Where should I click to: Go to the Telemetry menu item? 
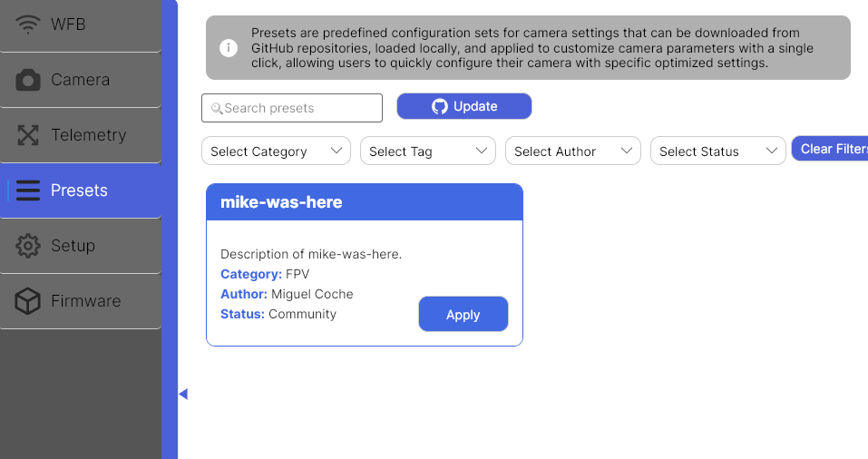pyautogui.click(x=89, y=135)
